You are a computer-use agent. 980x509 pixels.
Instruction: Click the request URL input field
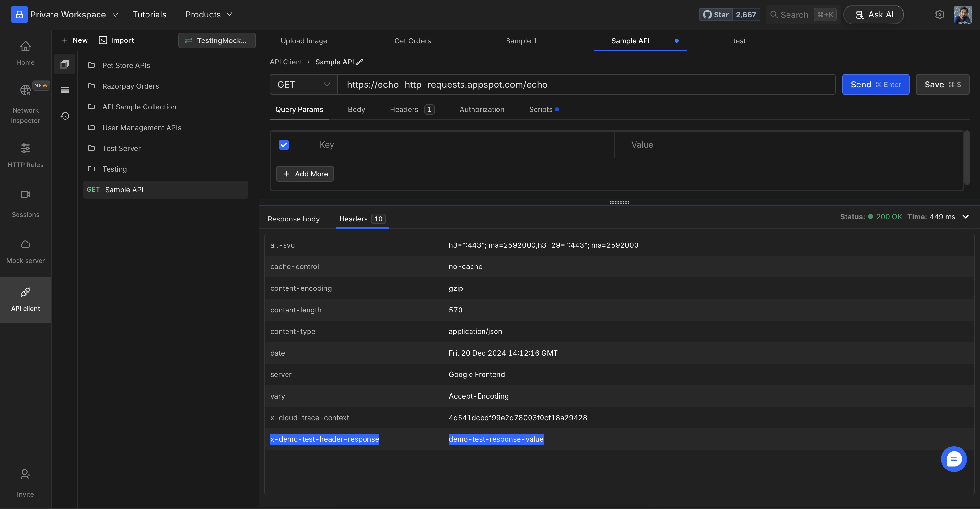586,85
